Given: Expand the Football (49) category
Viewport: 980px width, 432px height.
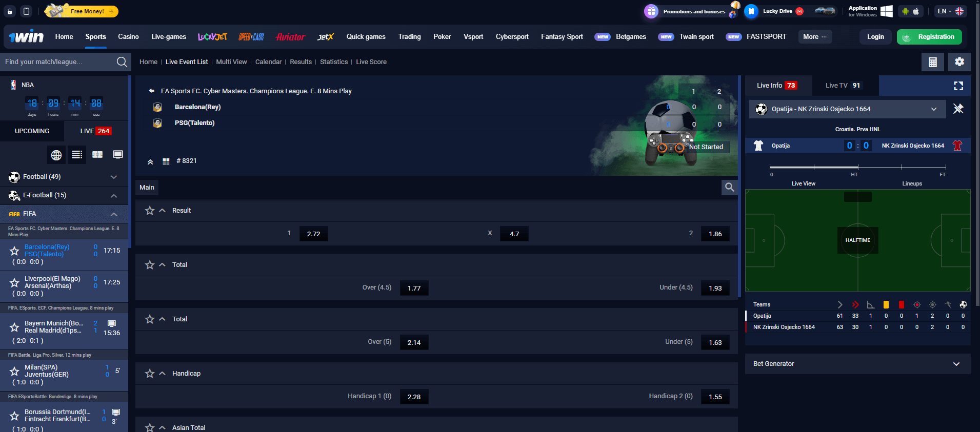Looking at the screenshot, I should (x=114, y=177).
